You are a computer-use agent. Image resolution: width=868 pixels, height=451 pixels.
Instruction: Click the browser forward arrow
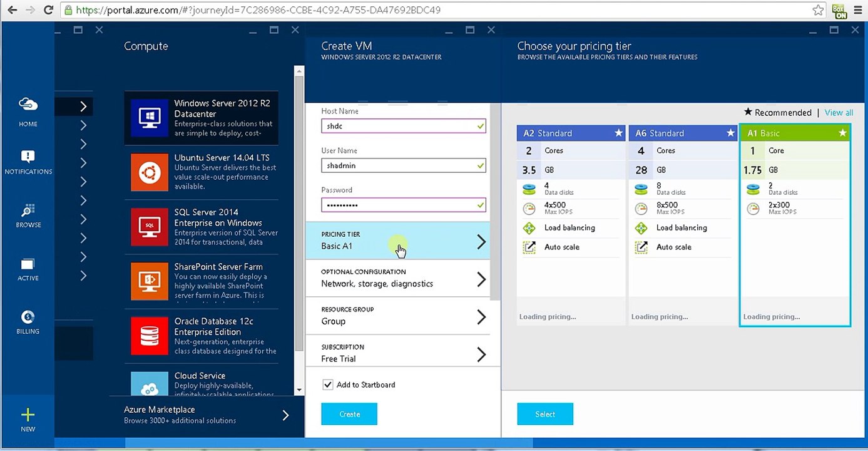[x=30, y=11]
